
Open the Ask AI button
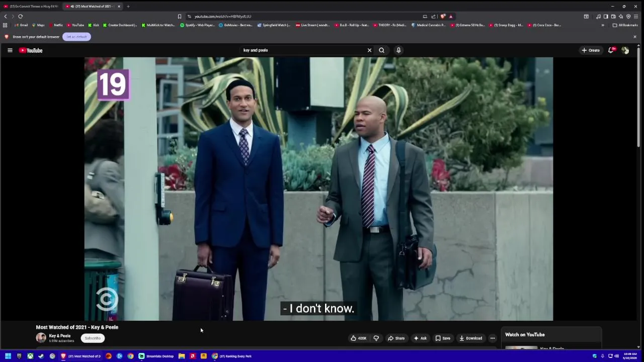point(420,338)
